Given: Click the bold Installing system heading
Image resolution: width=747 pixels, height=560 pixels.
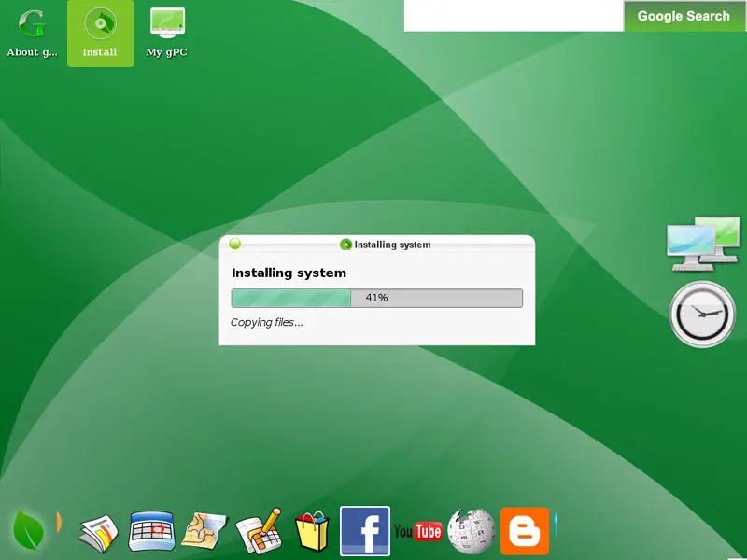Looking at the screenshot, I should point(289,273).
